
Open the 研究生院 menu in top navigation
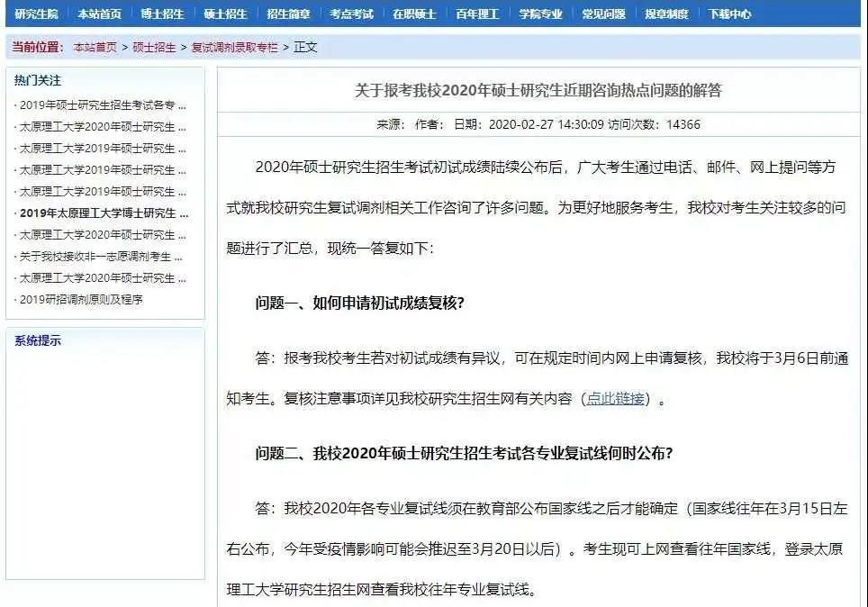tap(36, 14)
